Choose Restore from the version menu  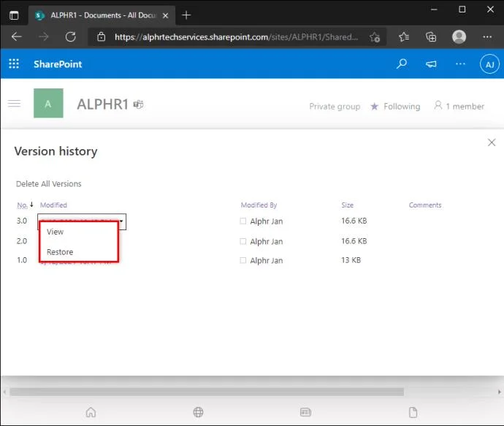tap(60, 252)
